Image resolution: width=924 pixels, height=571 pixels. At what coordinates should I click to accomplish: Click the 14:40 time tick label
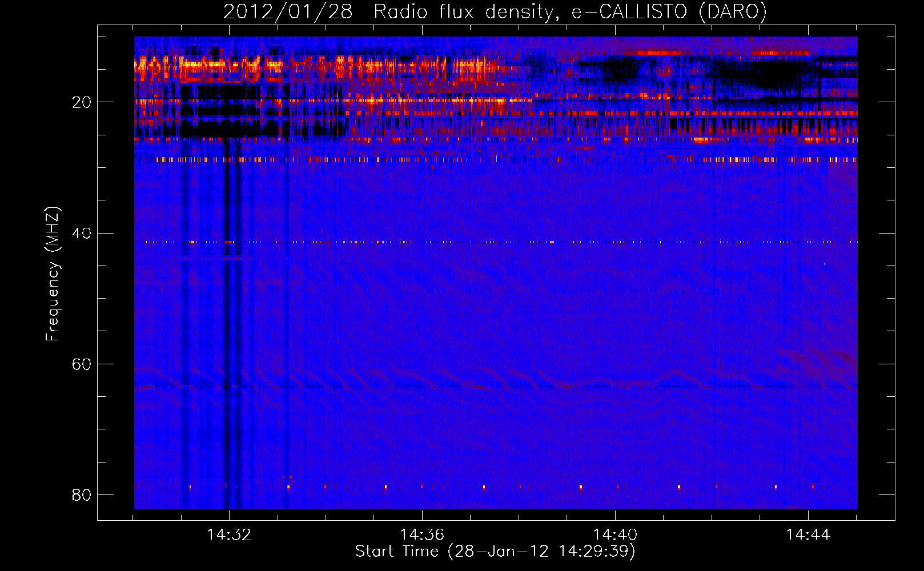(615, 535)
